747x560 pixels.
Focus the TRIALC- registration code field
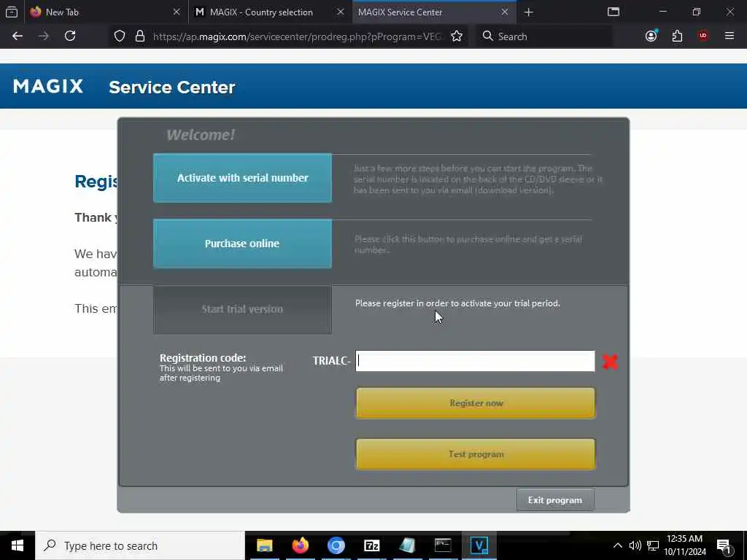click(475, 361)
